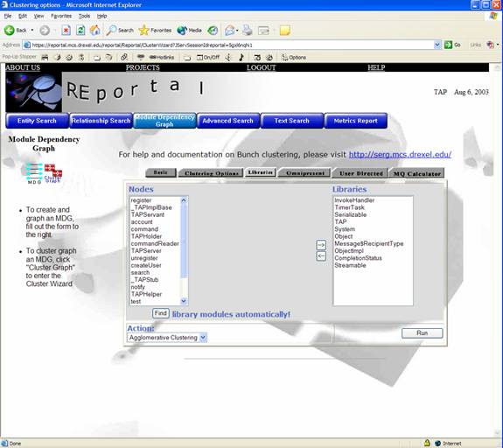This screenshot has height=448, width=503.
Task: Click the Nodes list scrollbar down arrow
Action: point(184,301)
